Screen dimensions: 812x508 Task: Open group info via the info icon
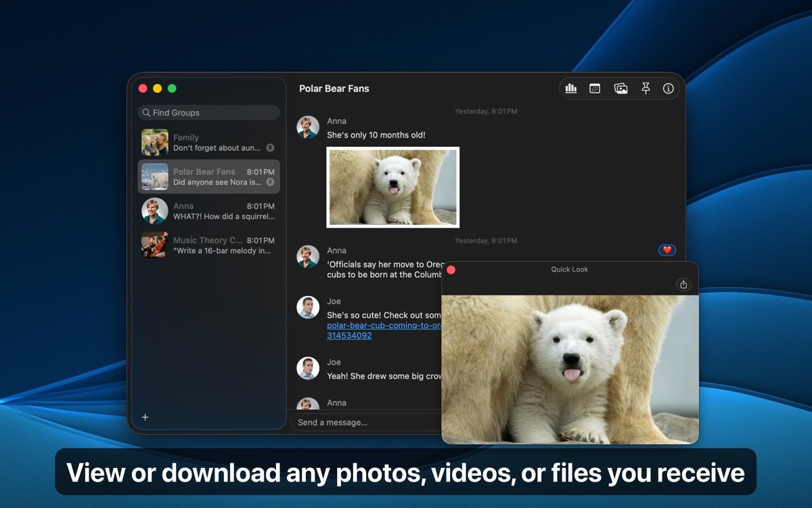tap(669, 89)
